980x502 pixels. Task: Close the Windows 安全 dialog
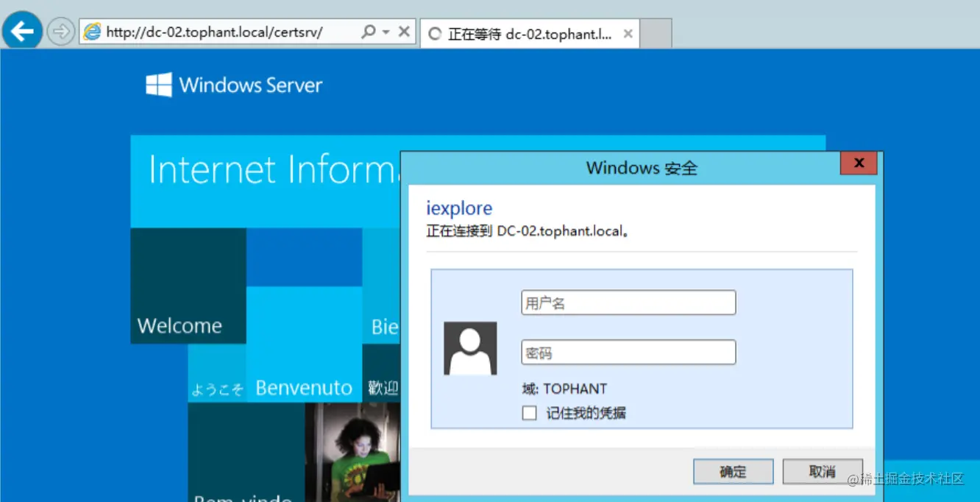[x=859, y=164]
